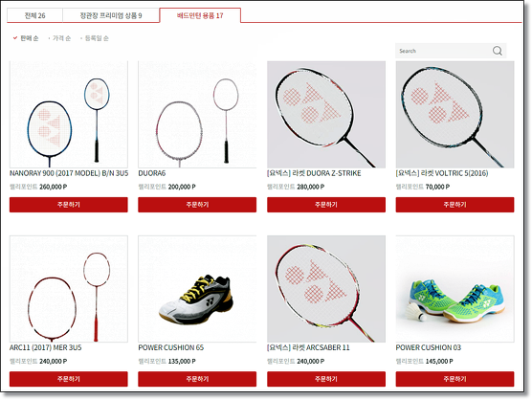Open the NANORAY 900 product image
Image resolution: width=532 pixels, height=400 pixels.
pos(69,114)
